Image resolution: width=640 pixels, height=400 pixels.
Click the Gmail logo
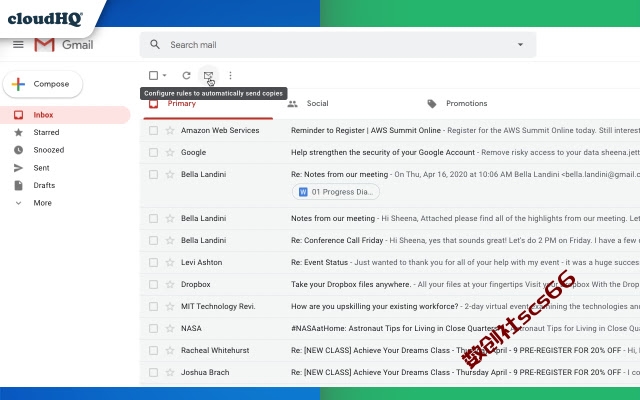point(64,45)
